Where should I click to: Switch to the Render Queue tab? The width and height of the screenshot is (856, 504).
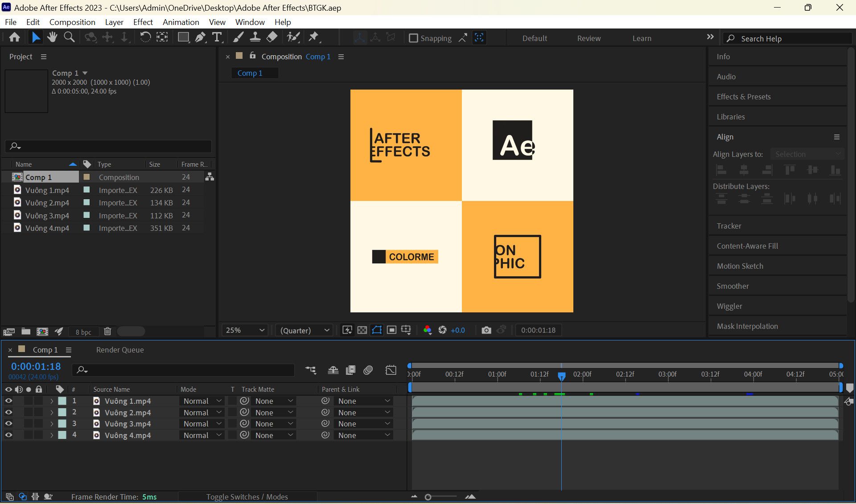[x=120, y=350]
